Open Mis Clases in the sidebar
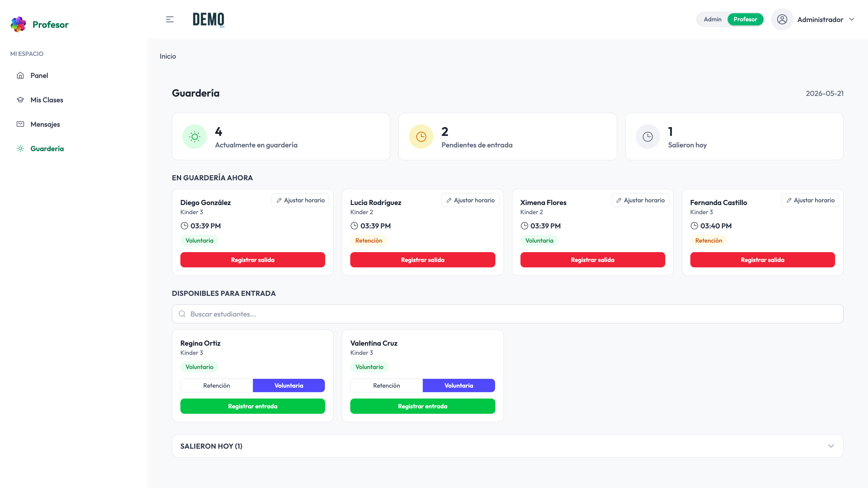The height and width of the screenshot is (488, 868). click(47, 100)
